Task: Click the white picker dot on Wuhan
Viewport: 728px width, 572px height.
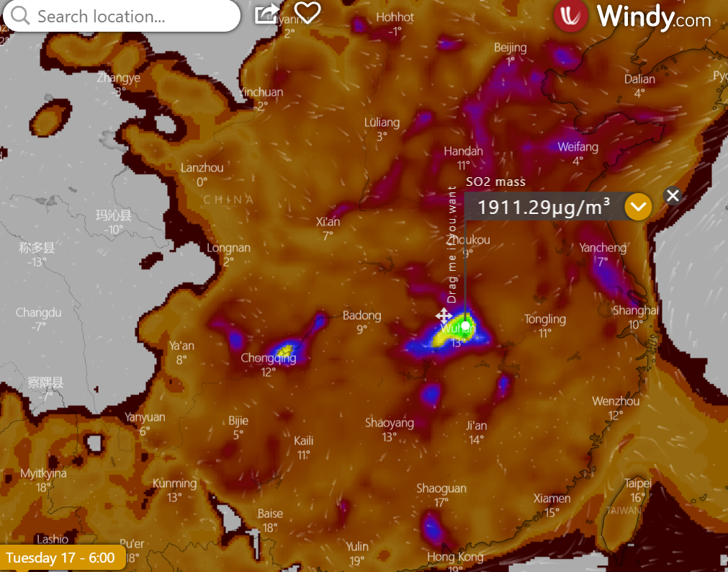Action: [x=466, y=326]
